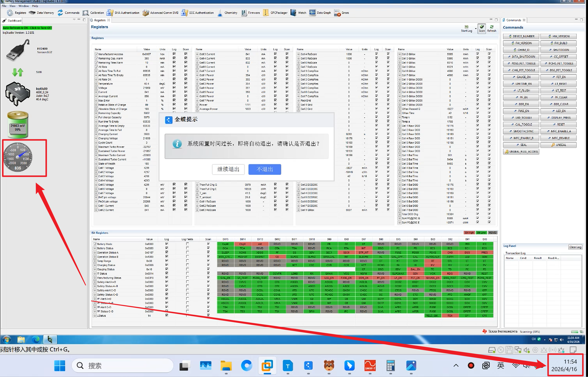Open the Data Memory tool
The height and width of the screenshot is (377, 588).
pos(41,13)
